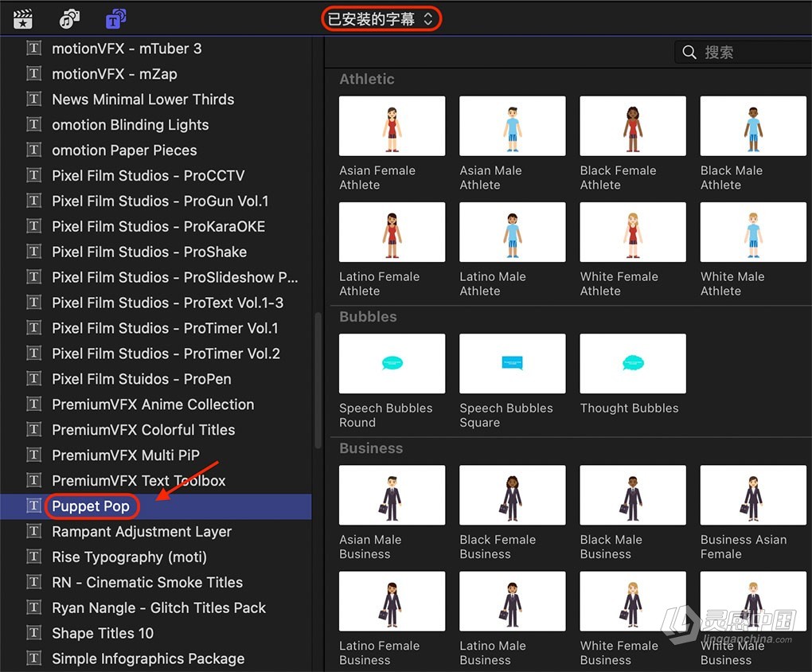Click the sidebar list scrollbar
Viewport: 812px width, 672px height.
tap(318, 381)
